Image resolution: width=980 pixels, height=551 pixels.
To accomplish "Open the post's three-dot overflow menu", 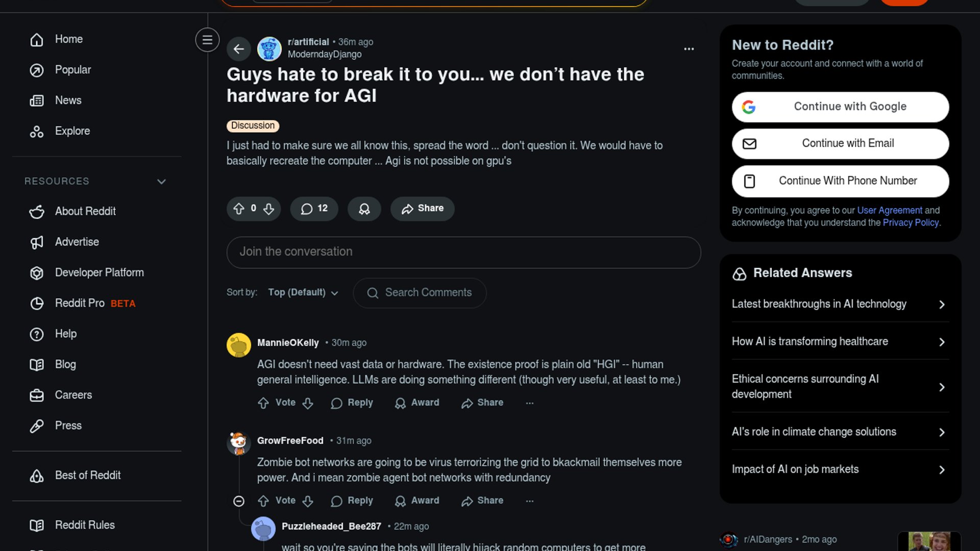I will click(x=689, y=49).
